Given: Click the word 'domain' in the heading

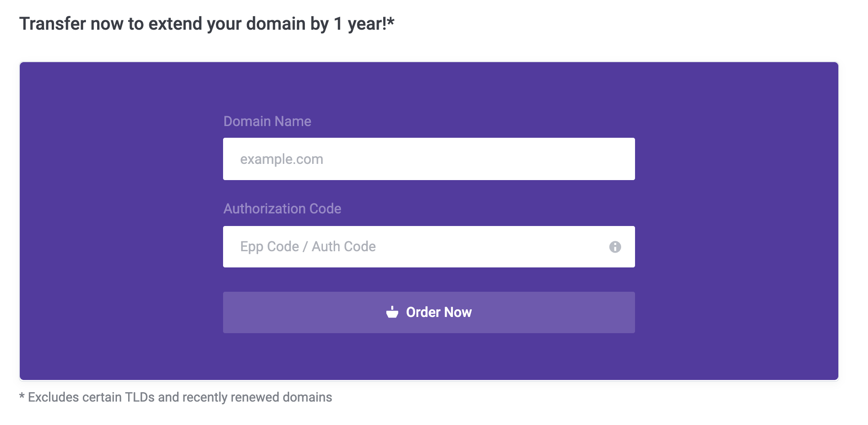Looking at the screenshot, I should (x=276, y=24).
